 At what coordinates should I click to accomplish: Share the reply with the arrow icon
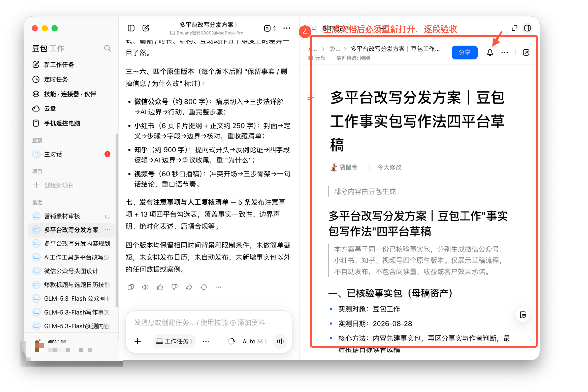(189, 287)
